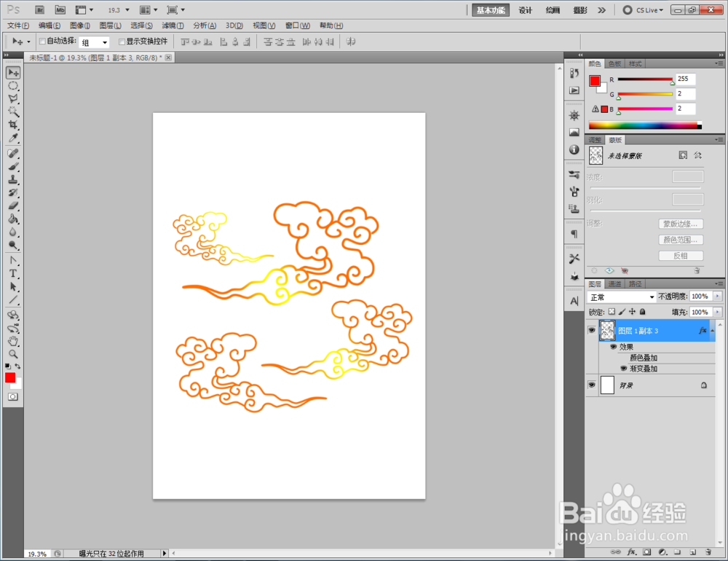728x561 pixels.
Task: Click on the color spectrum ramp
Action: click(645, 125)
